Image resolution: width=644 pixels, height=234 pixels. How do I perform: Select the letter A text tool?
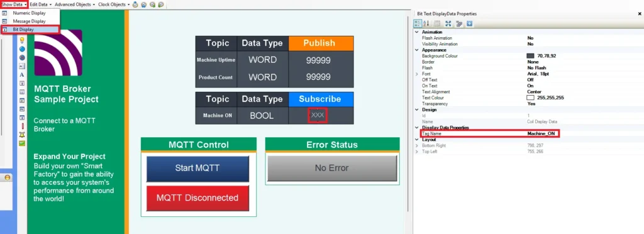22,75
